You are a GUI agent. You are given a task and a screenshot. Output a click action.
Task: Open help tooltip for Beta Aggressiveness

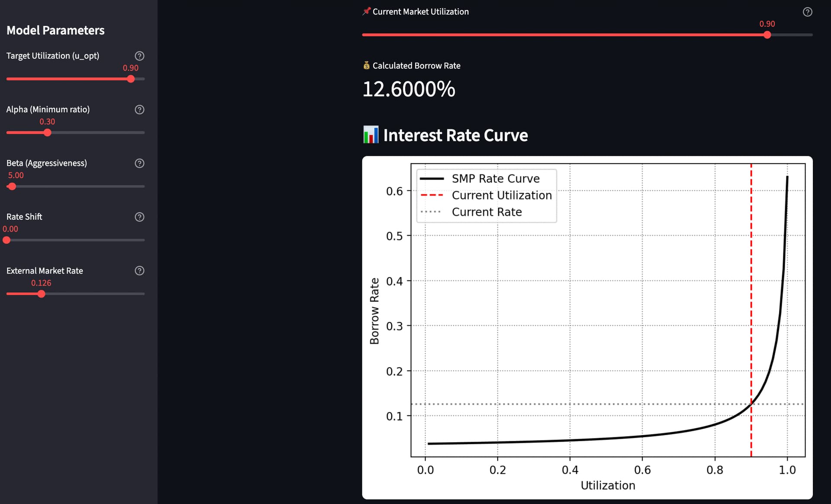(x=139, y=163)
